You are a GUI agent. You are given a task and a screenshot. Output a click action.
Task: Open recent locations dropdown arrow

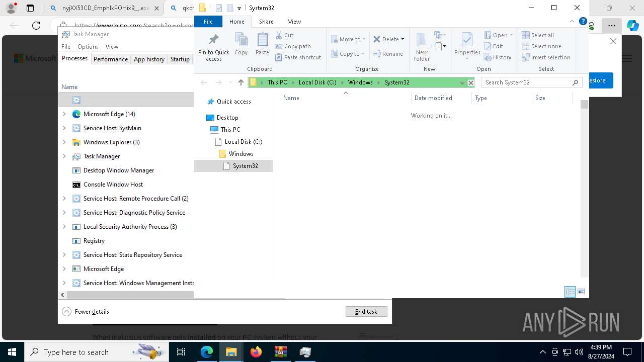click(231, 82)
